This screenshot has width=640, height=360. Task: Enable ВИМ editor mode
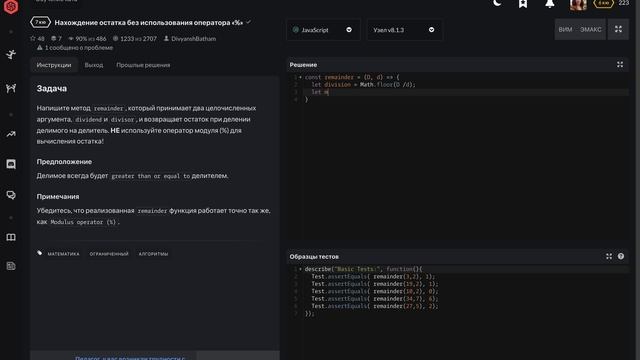click(565, 30)
